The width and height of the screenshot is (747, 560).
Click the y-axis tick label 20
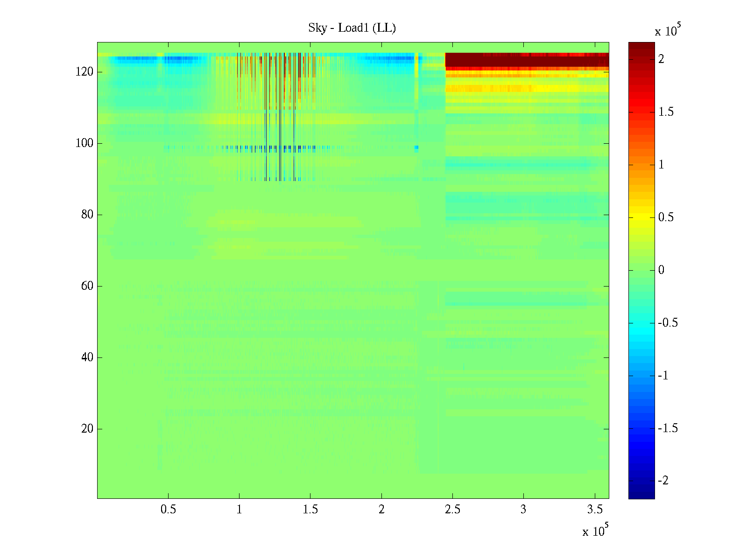click(x=87, y=429)
